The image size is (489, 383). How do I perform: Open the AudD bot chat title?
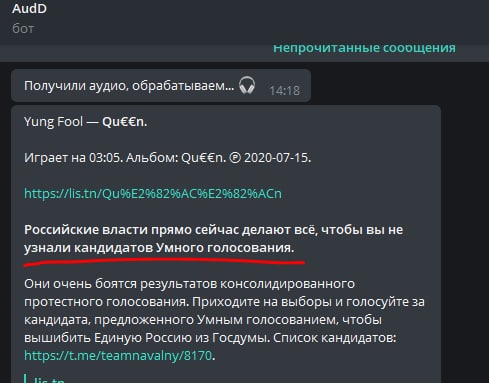click(29, 9)
